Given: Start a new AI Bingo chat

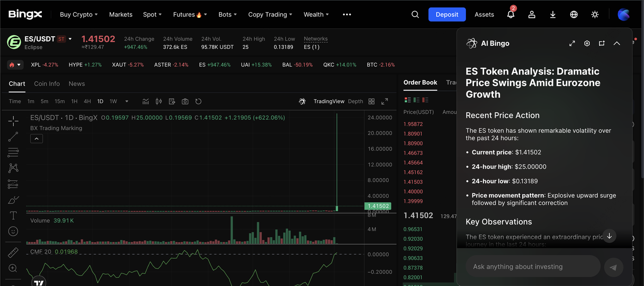Looking at the screenshot, I should click(x=602, y=43).
